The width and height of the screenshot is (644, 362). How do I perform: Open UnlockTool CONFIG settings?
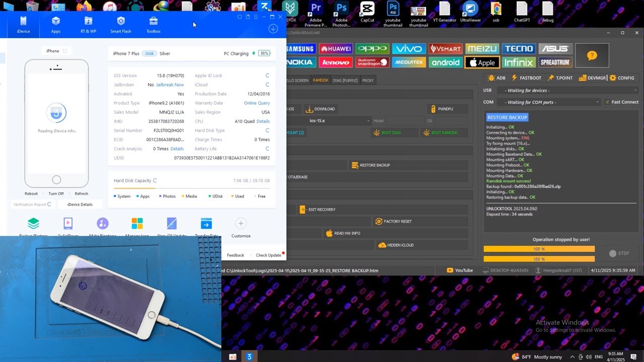point(622,78)
